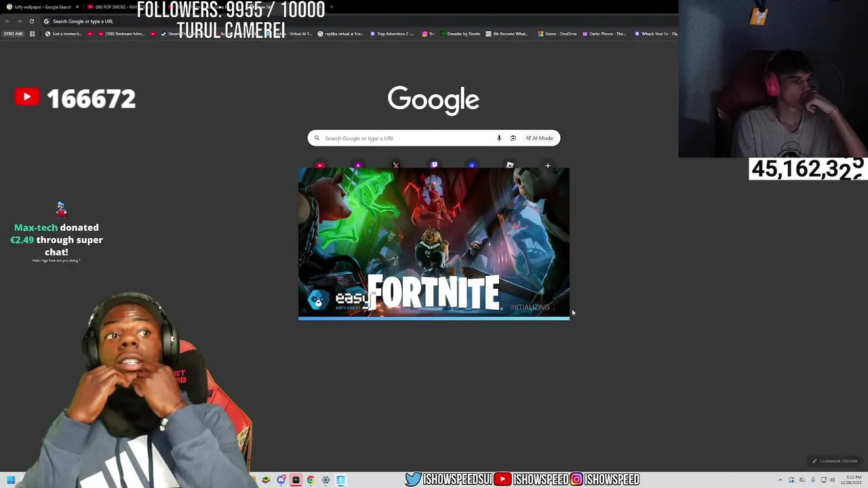Screen dimensions: 868x488
Task: Show hidden system tray icons chevron
Action: (x=780, y=480)
